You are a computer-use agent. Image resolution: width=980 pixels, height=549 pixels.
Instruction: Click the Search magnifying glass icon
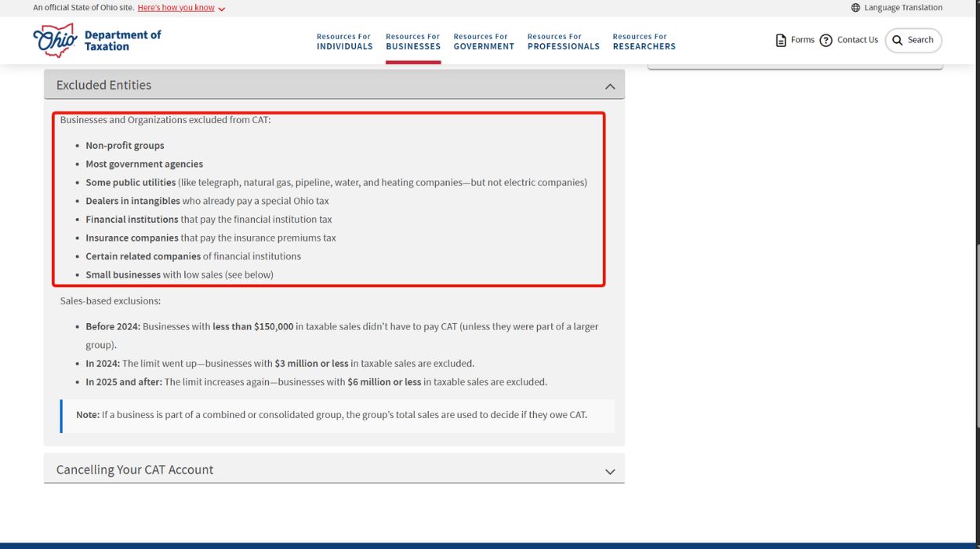tap(896, 40)
